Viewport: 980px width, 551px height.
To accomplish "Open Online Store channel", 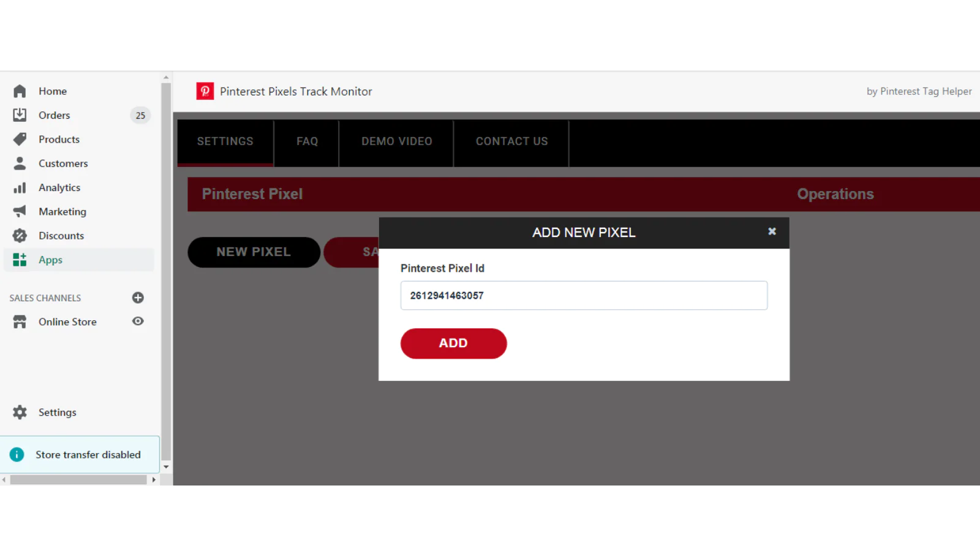I will 67,321.
